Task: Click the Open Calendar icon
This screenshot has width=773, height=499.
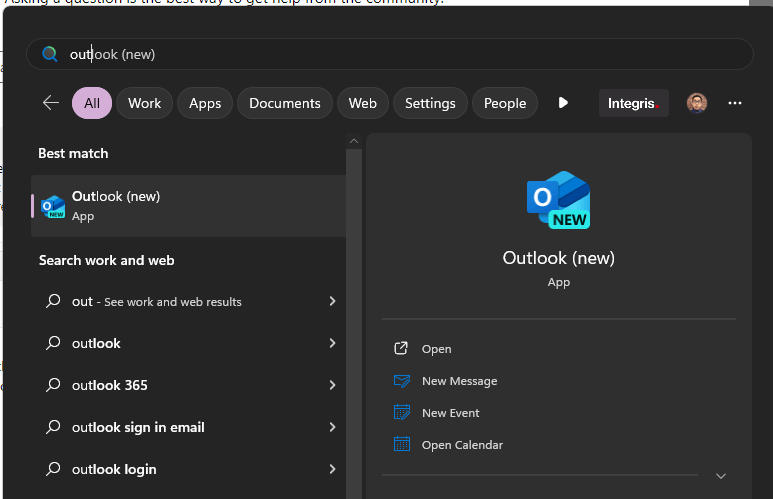Action: pos(402,445)
